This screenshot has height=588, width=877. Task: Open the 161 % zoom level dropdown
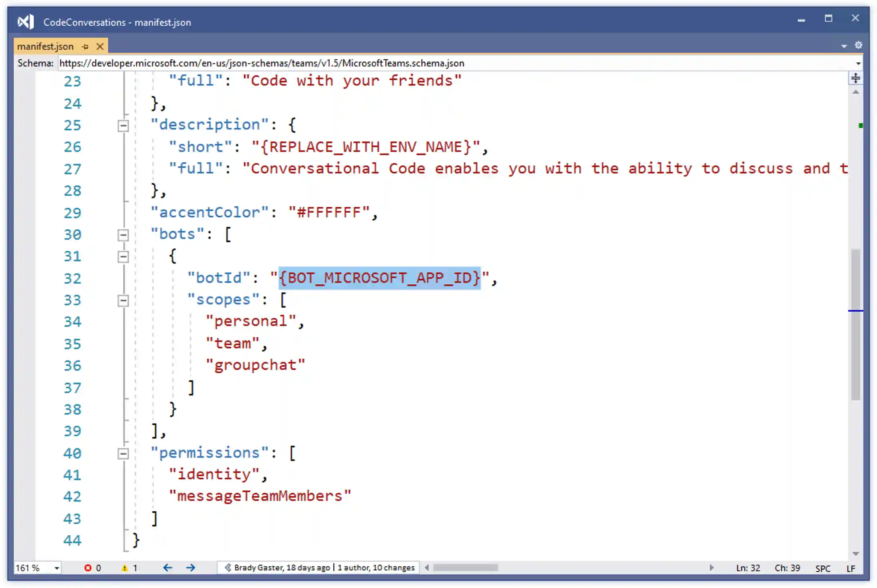tap(57, 568)
